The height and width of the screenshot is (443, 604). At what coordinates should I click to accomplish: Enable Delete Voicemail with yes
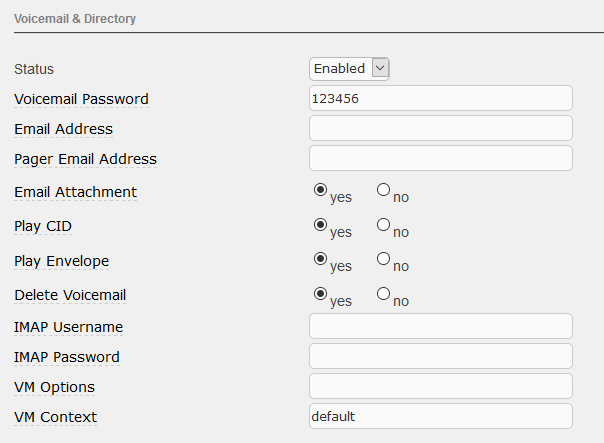tap(321, 293)
